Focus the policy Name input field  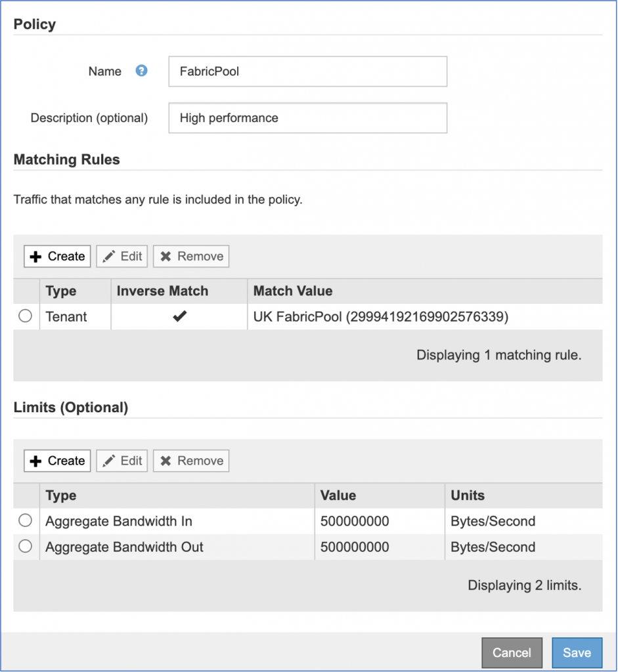click(x=307, y=72)
